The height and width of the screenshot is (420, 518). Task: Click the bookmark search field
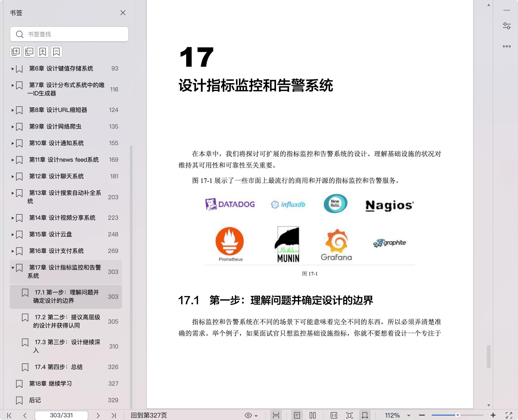pyautogui.click(x=69, y=34)
